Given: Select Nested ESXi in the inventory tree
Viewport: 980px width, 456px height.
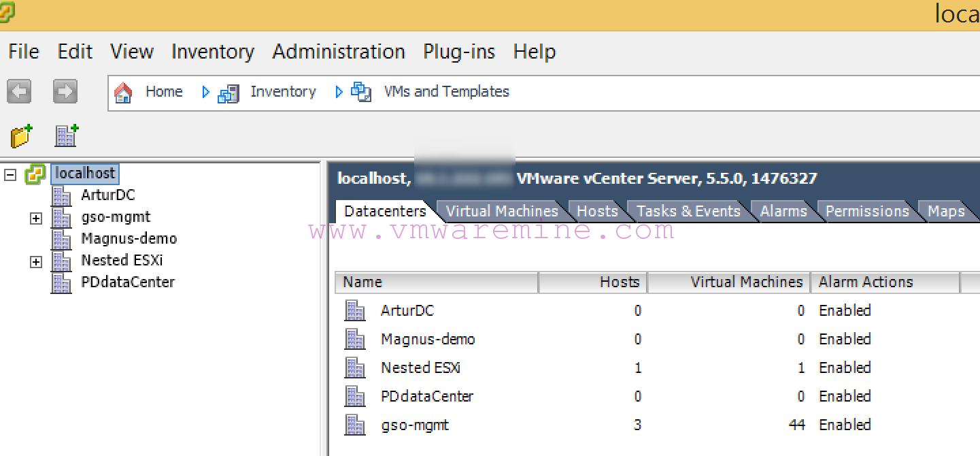Looking at the screenshot, I should point(122,261).
